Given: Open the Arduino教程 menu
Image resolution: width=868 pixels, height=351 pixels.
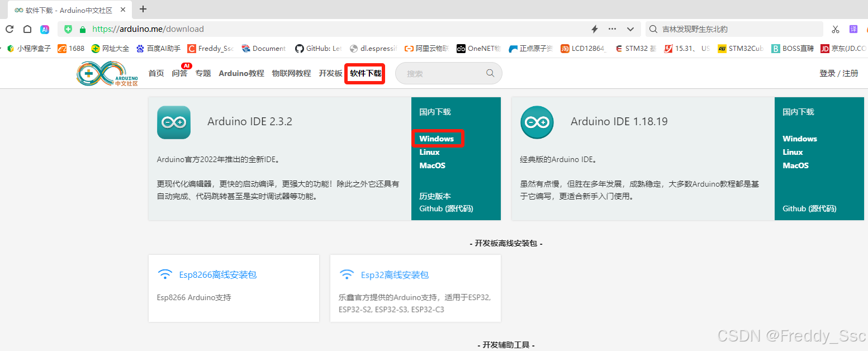Looking at the screenshot, I should (241, 73).
